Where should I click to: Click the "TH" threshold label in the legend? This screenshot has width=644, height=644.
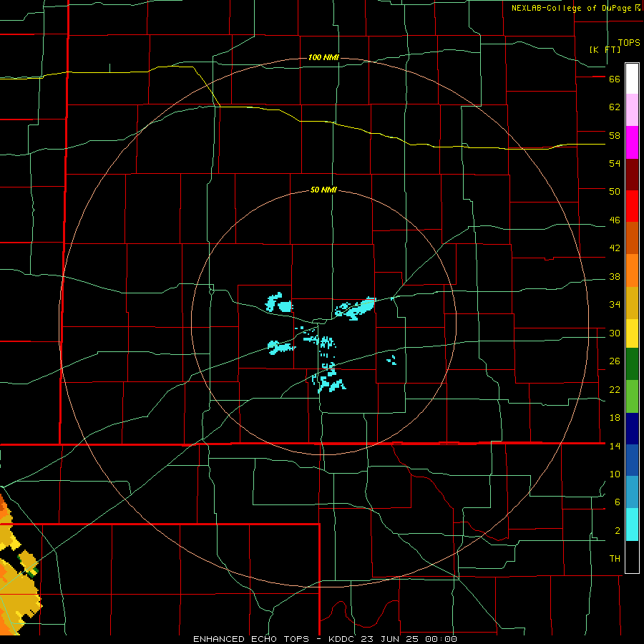(615, 559)
